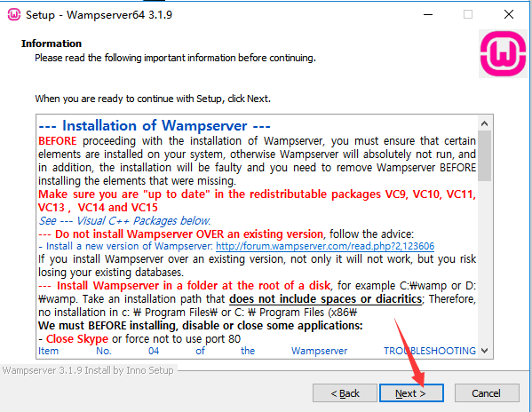Click the scrollbar down arrow in info box
This screenshot has width=532, height=412.
click(485, 351)
